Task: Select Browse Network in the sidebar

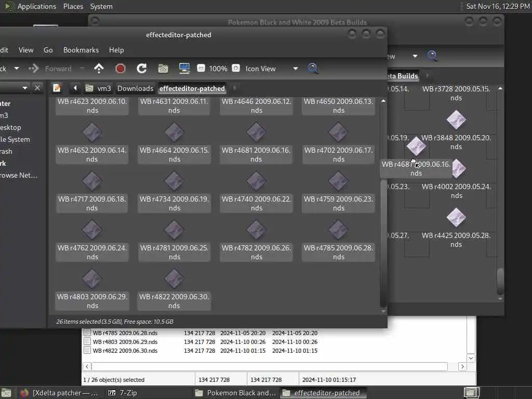Action: click(18, 175)
